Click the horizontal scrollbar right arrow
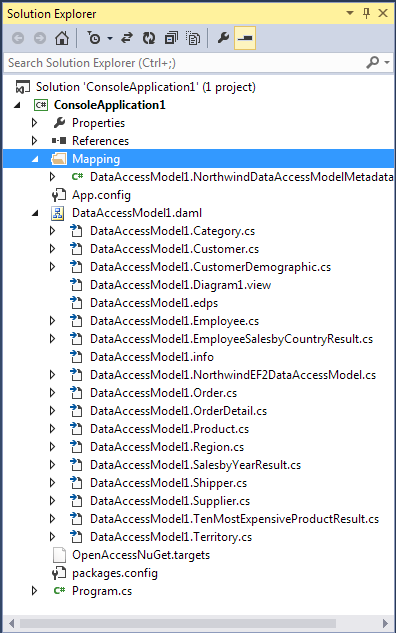Viewport: 396px width, 633px height. pyautogui.click(x=385, y=623)
